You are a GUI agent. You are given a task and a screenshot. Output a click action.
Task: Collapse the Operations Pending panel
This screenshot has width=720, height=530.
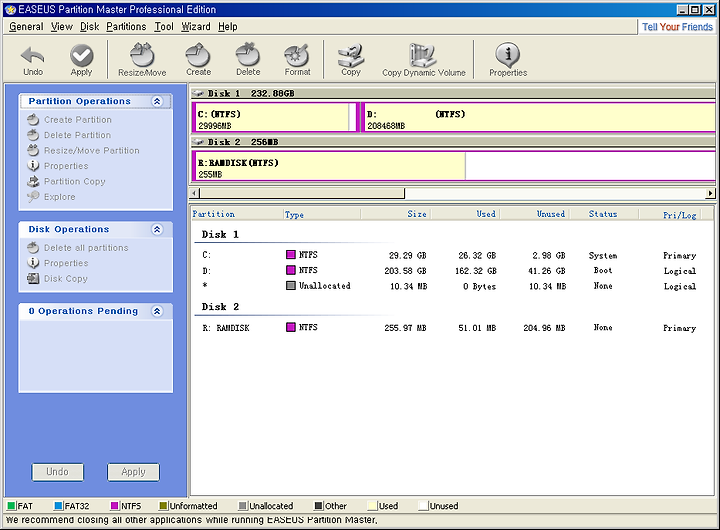coord(157,311)
